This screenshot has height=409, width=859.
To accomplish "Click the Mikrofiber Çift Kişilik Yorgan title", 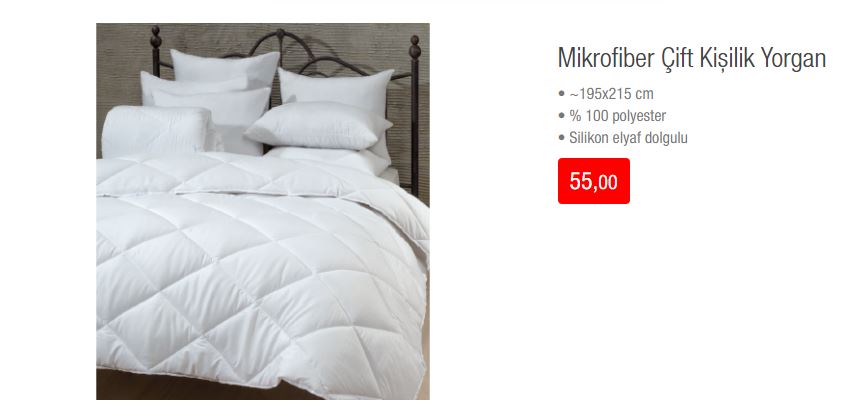I will [692, 58].
